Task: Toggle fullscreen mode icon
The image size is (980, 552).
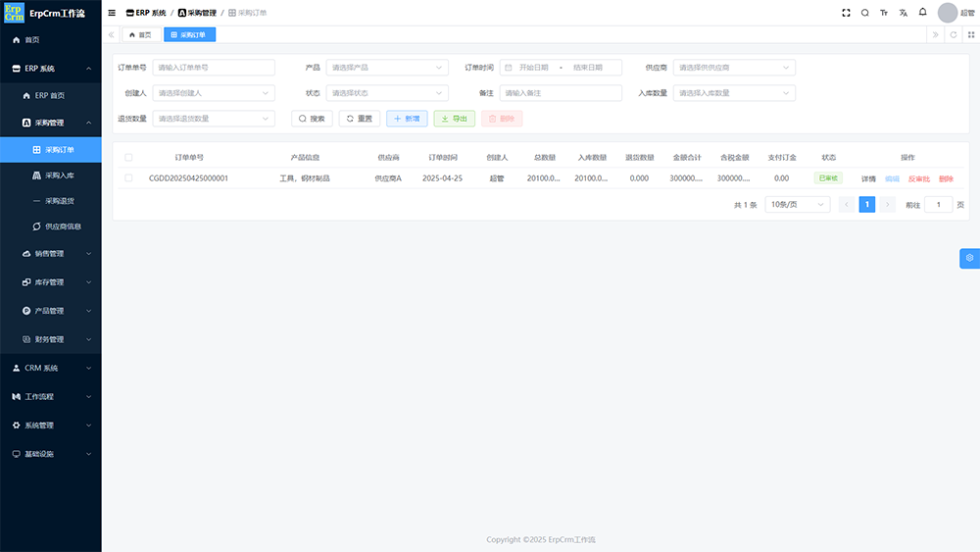Action: [846, 13]
